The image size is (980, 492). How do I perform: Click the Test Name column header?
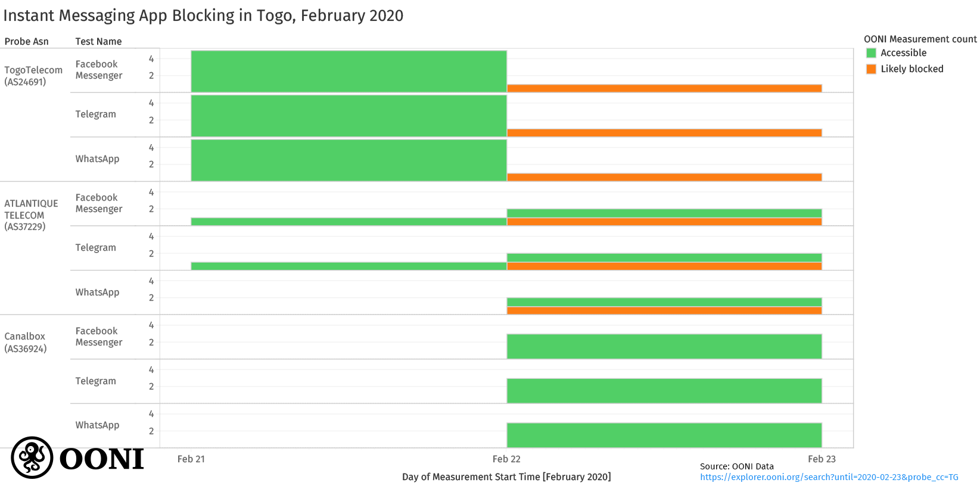(98, 42)
